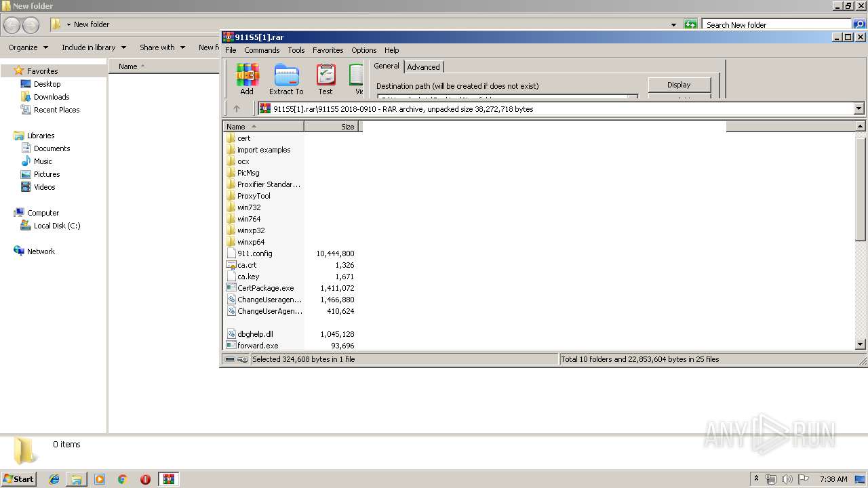This screenshot has width=868, height=488.
Task: Click the Test archive toolbar icon
Action: [325, 79]
